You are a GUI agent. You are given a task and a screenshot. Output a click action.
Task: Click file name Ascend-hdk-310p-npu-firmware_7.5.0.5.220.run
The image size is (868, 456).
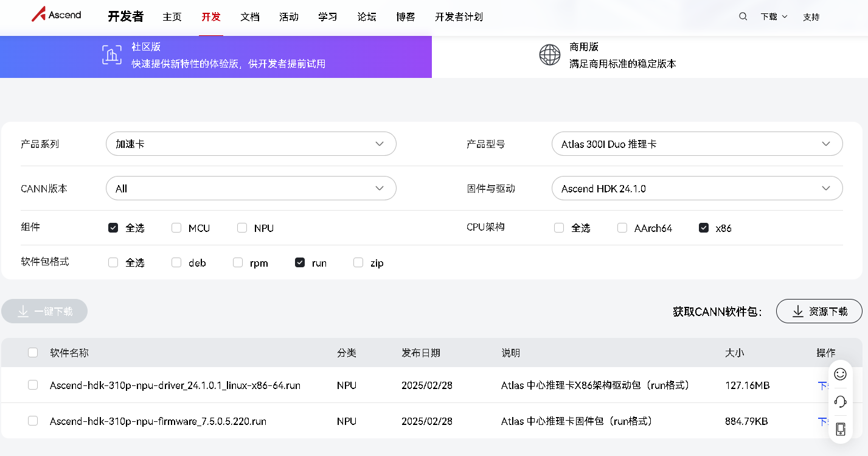158,421
